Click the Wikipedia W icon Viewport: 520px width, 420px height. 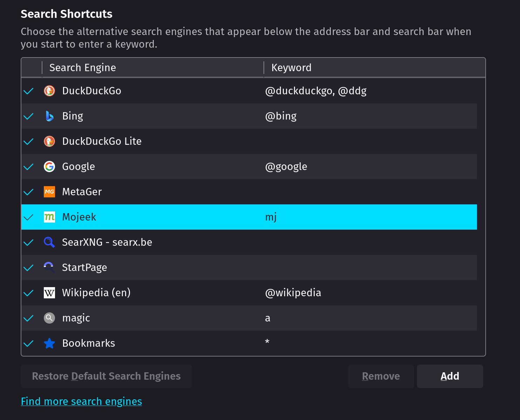(x=49, y=293)
